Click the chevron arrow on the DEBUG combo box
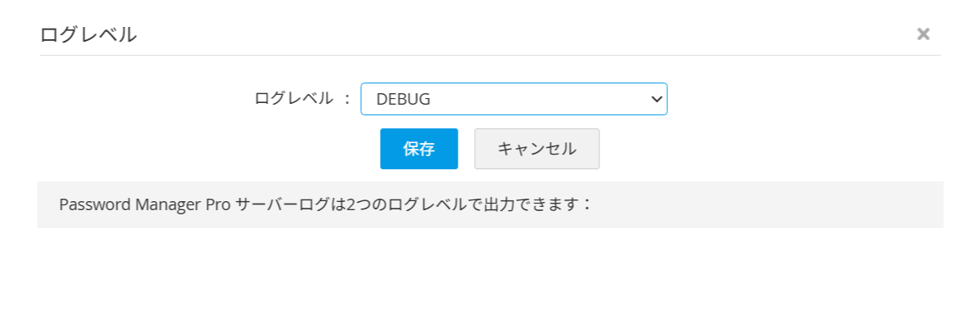 pyautogui.click(x=655, y=99)
